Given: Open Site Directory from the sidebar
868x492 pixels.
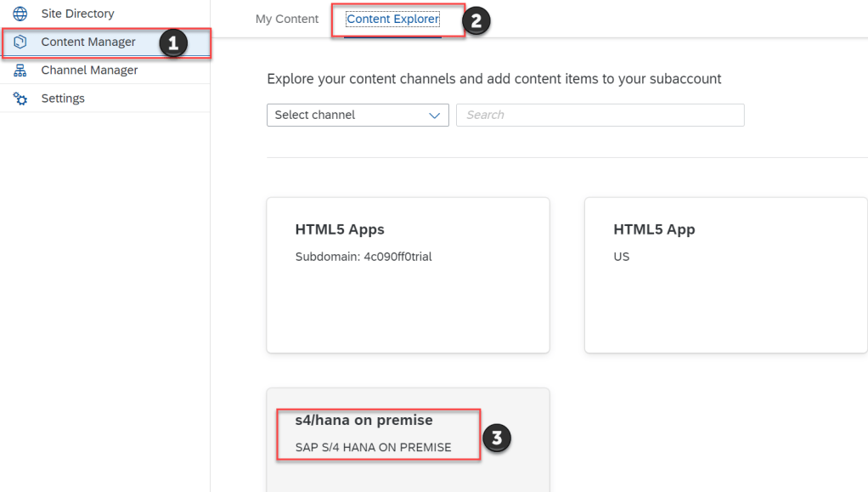Looking at the screenshot, I should click(77, 14).
